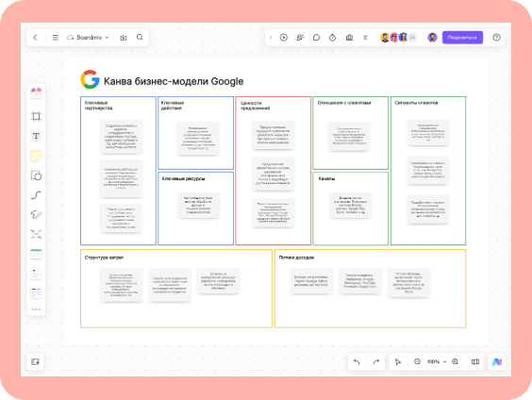Select the sticky note under Ключевые ресурсы
The height and width of the screenshot is (400, 532).
click(x=198, y=205)
